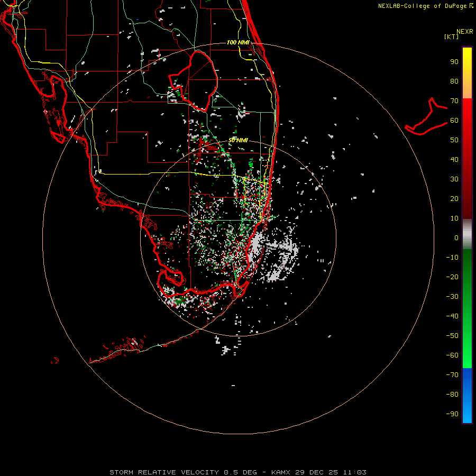Click the NEXLAB-College of DuPage watermark text

tap(425, 6)
